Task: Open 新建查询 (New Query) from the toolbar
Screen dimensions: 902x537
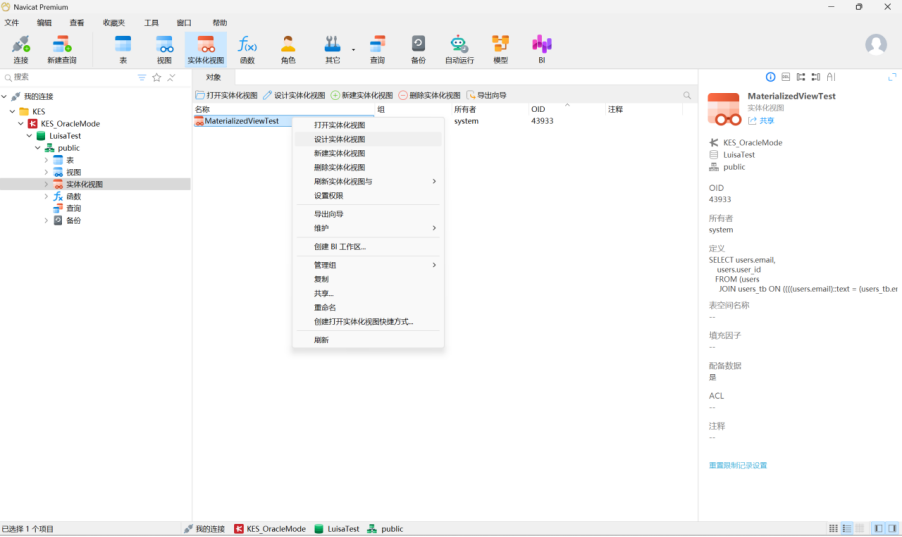Action: click(x=61, y=48)
